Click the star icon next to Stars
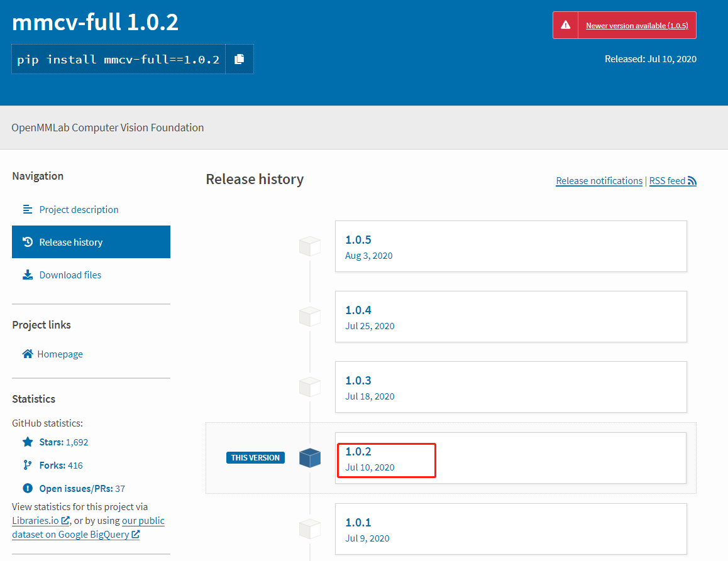728x561 pixels. point(28,442)
